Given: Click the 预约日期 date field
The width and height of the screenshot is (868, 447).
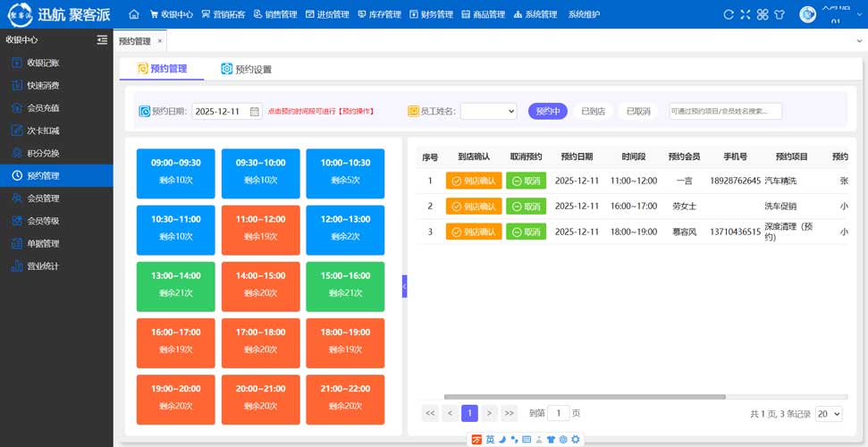Looking at the screenshot, I should click(x=227, y=112).
